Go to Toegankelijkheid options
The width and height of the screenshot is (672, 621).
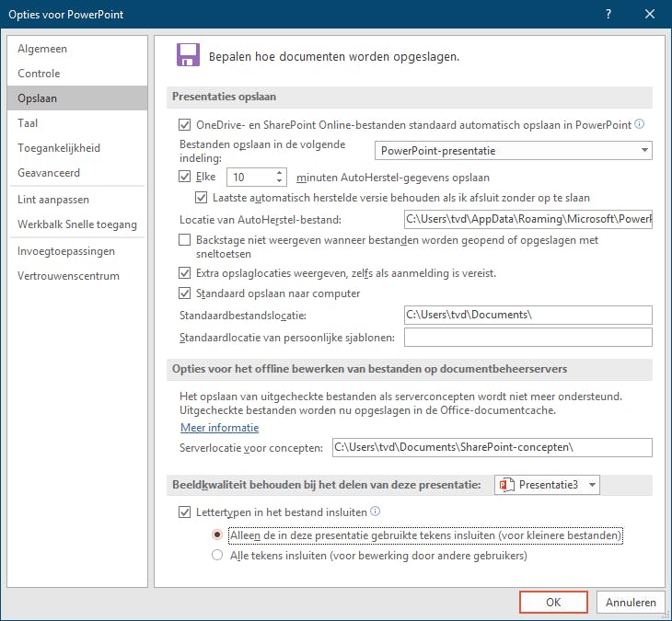(77, 148)
